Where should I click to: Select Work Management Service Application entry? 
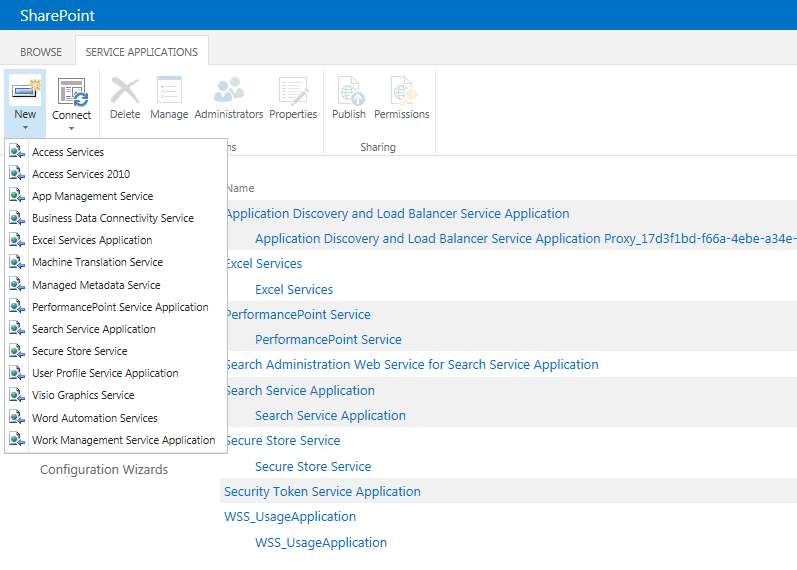124,440
